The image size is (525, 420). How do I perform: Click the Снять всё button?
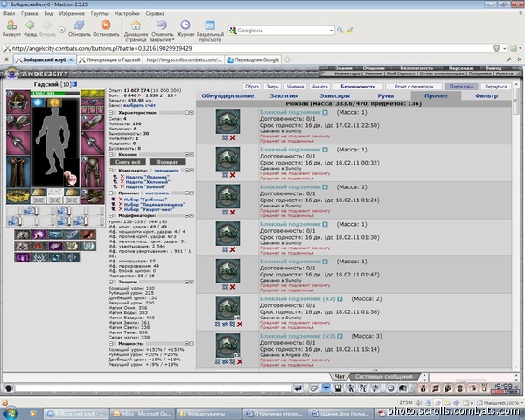coord(128,162)
